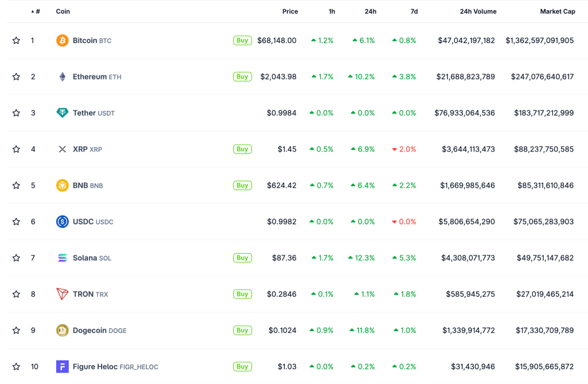Click the Solana logo icon
This screenshot has width=588, height=384.
point(62,258)
